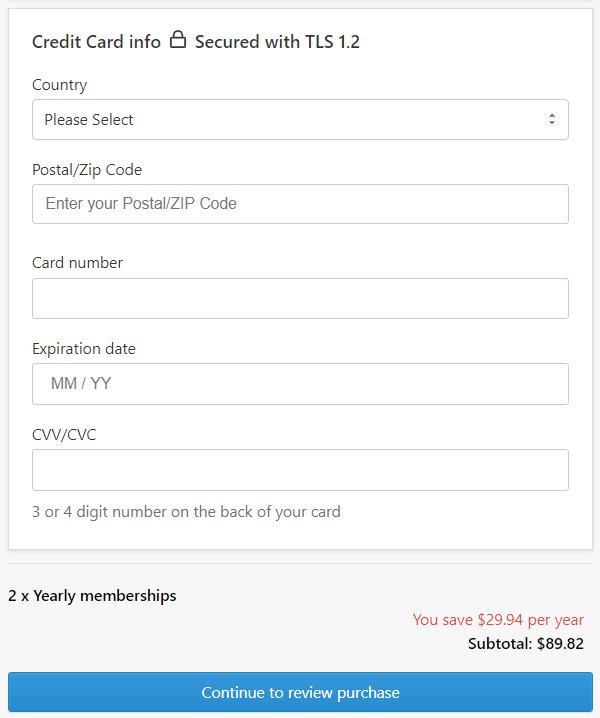Select the MM / YY expiration field
The image size is (600, 718).
pos(300,384)
